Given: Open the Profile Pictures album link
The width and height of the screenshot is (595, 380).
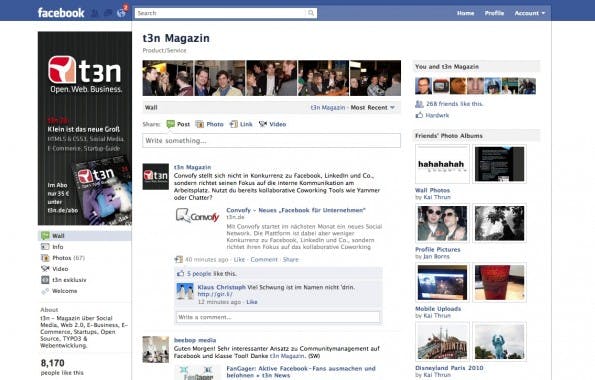Looking at the screenshot, I should tap(438, 249).
